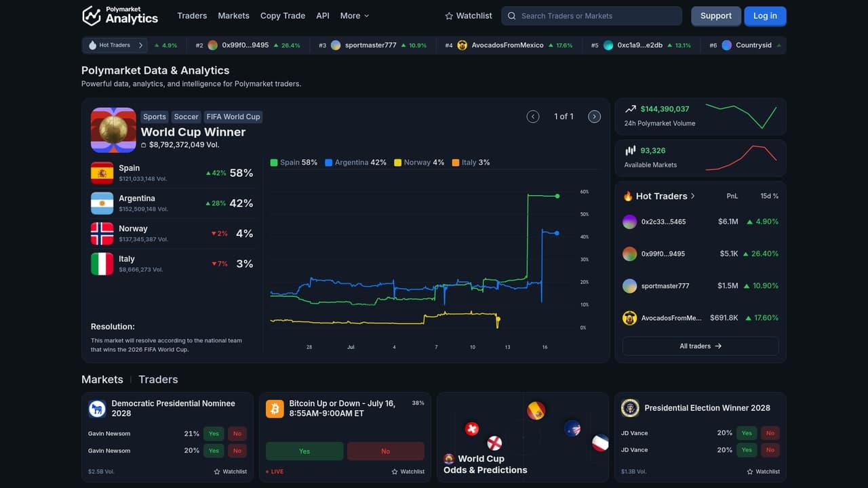Click the Polymarket Analytics logo
The height and width of the screenshot is (488, 868).
point(120,16)
